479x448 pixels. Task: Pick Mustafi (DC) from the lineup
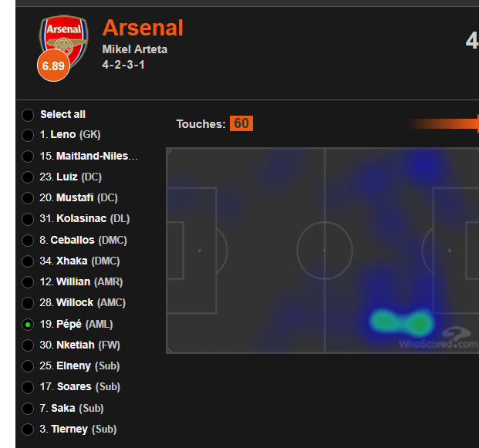tap(28, 198)
